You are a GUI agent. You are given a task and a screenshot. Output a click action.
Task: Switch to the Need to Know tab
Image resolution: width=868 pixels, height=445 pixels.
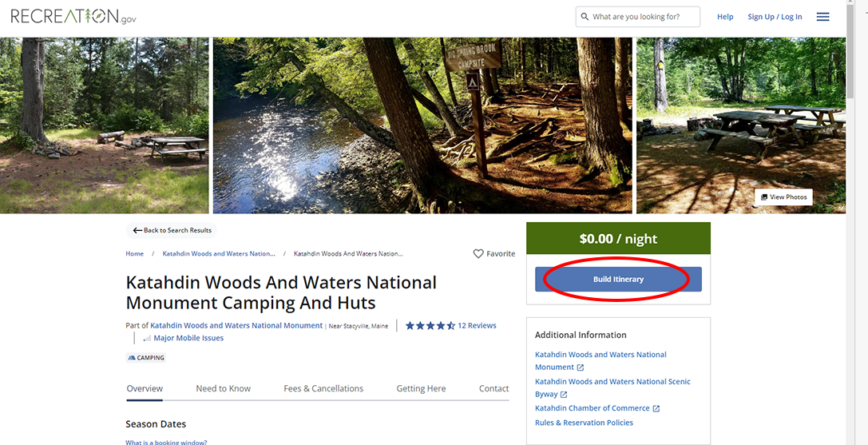(223, 388)
